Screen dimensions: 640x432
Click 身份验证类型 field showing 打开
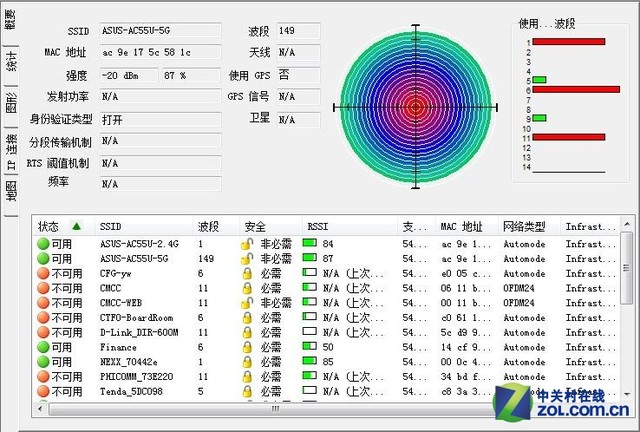(160, 120)
